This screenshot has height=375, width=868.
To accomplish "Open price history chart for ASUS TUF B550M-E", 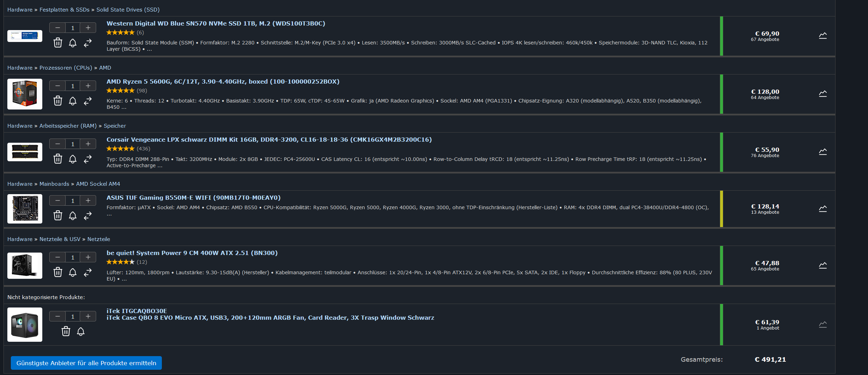I will pos(823,208).
